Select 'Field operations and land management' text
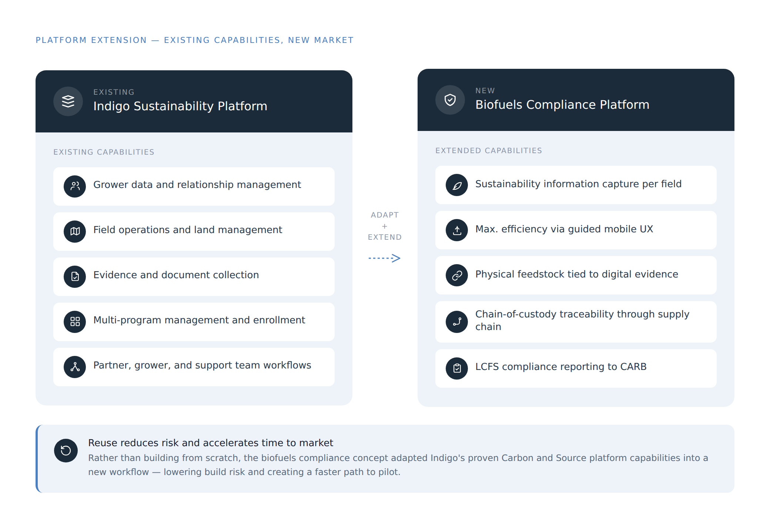This screenshot has height=532, width=770. pos(188,230)
